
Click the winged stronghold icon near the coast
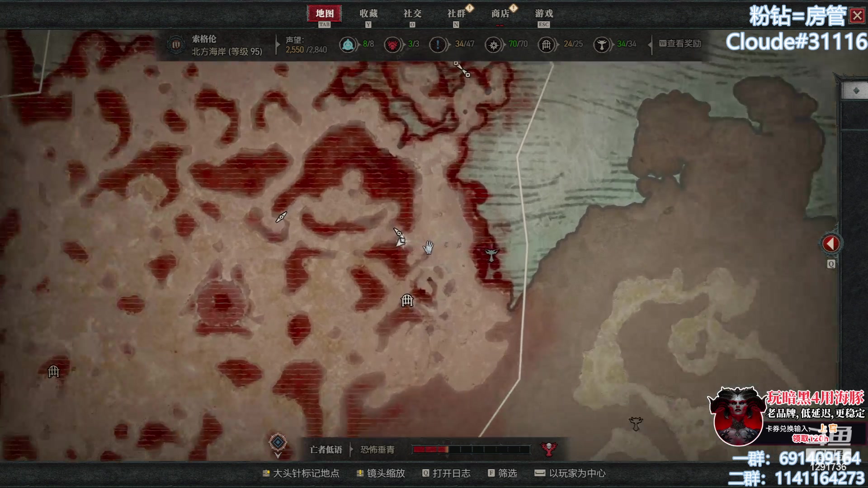pyautogui.click(x=491, y=254)
